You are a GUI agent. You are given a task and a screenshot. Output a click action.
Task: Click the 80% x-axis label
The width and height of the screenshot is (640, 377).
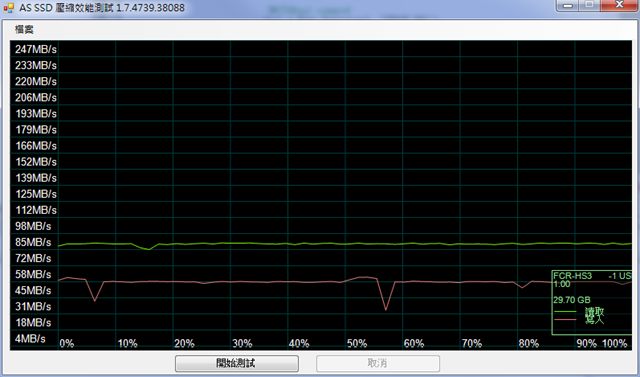pos(529,344)
